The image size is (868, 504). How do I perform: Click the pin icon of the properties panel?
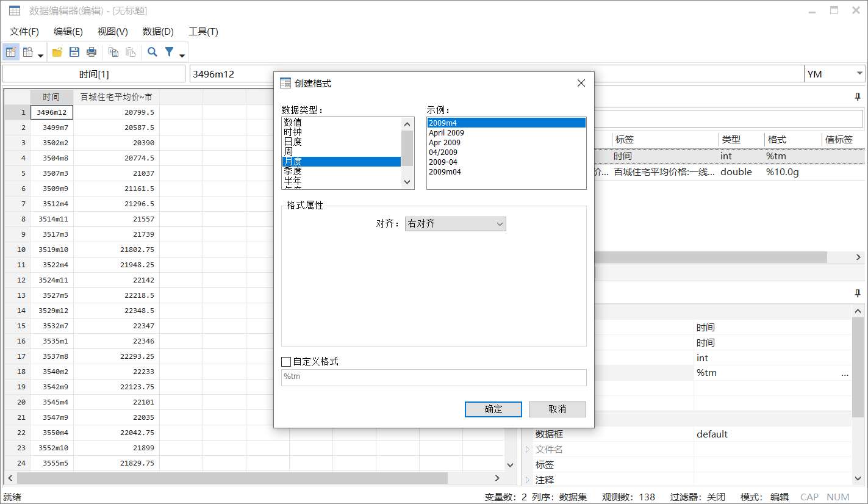click(858, 293)
